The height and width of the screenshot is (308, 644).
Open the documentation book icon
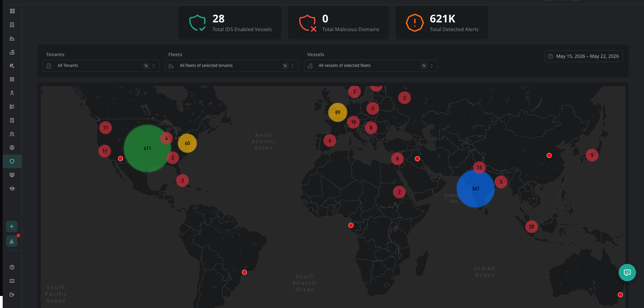[x=12, y=281]
